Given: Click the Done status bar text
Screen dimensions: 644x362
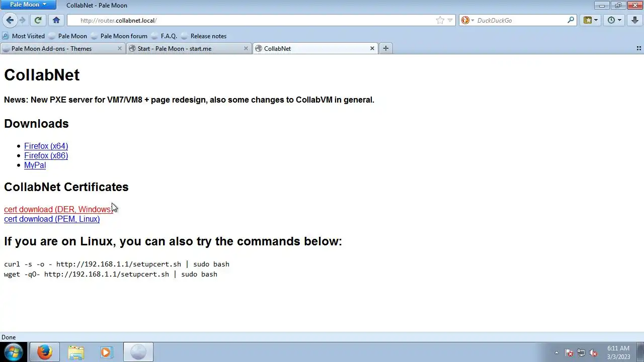Looking at the screenshot, I should coord(9,337).
